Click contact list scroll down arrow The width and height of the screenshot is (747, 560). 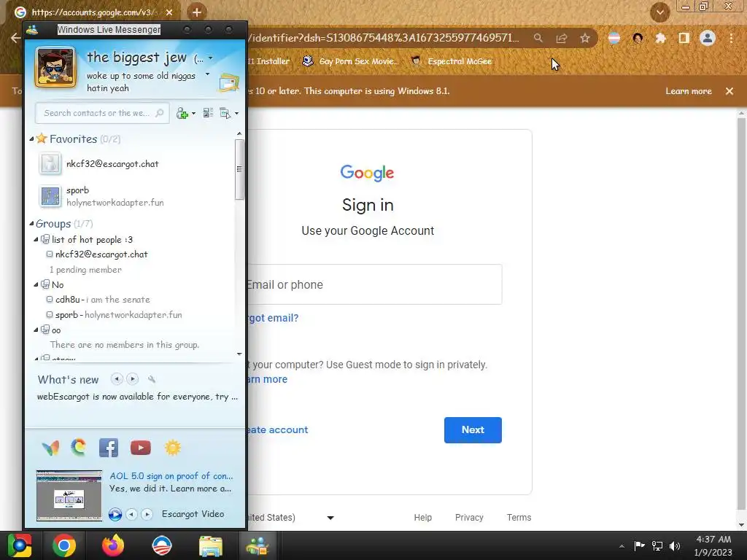coord(239,354)
